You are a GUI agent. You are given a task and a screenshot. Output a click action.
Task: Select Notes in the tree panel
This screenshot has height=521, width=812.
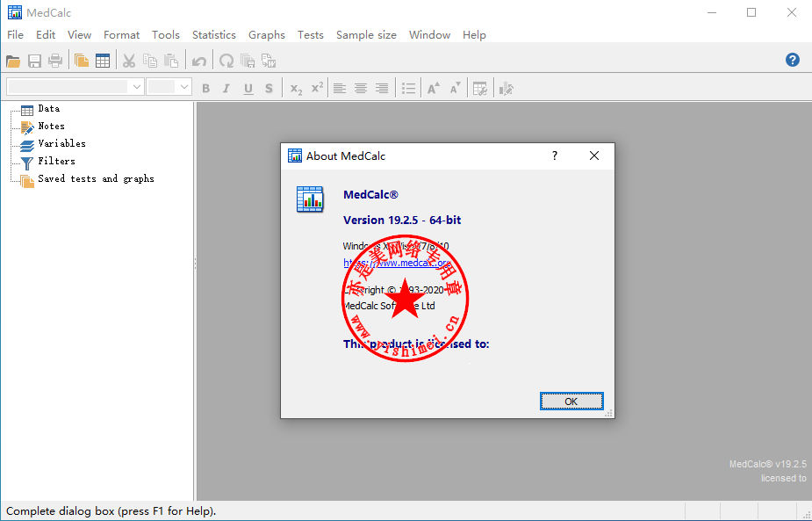click(51, 126)
